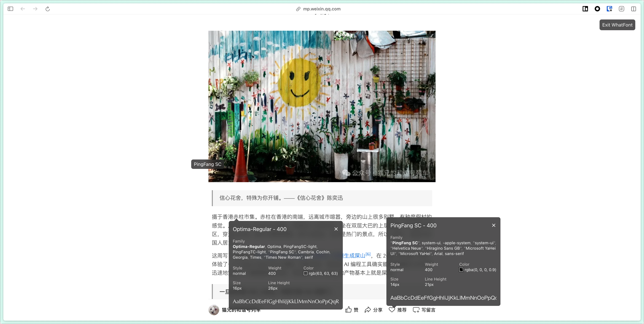Click the heart 推荐 icon

point(392,310)
